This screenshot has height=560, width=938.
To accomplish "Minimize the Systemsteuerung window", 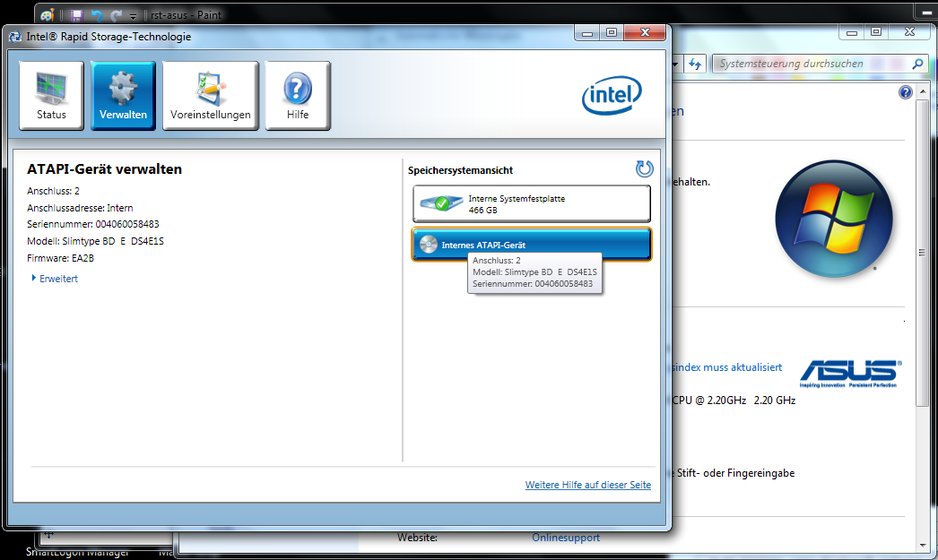I will [x=852, y=32].
